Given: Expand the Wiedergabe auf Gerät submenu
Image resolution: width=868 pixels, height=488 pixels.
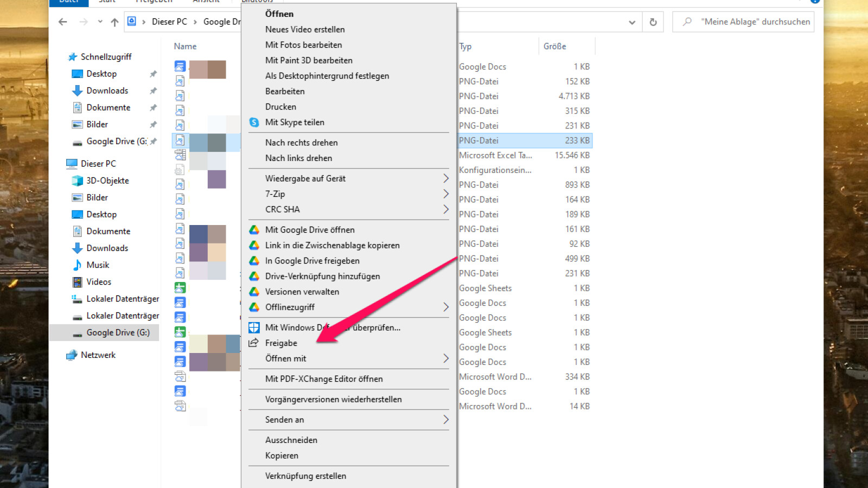Looking at the screenshot, I should 445,178.
